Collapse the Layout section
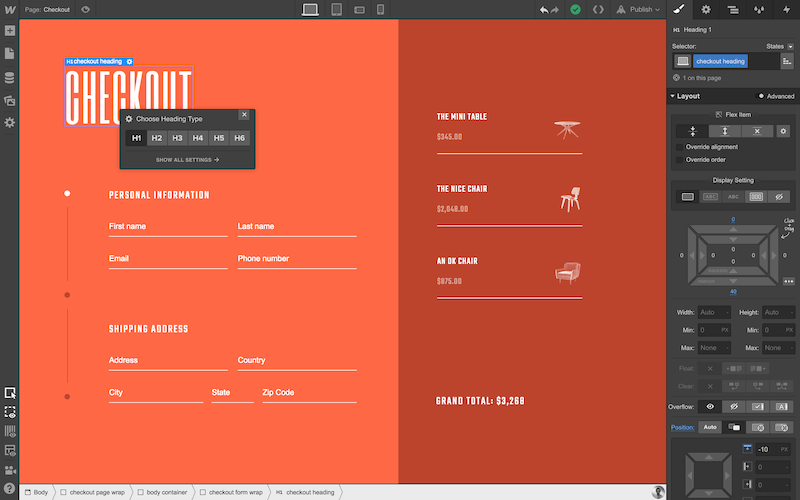Screen dimensions: 800x500 tap(672, 96)
